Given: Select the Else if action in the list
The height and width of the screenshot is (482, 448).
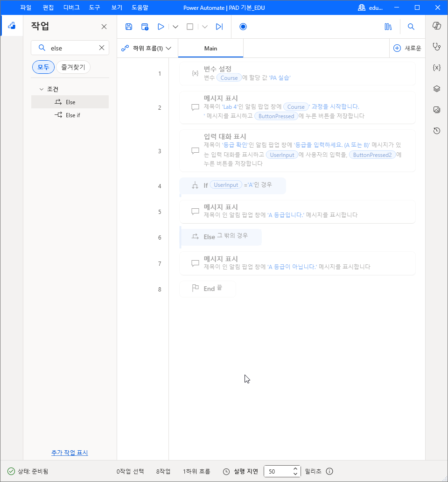Looking at the screenshot, I should tap(70, 115).
